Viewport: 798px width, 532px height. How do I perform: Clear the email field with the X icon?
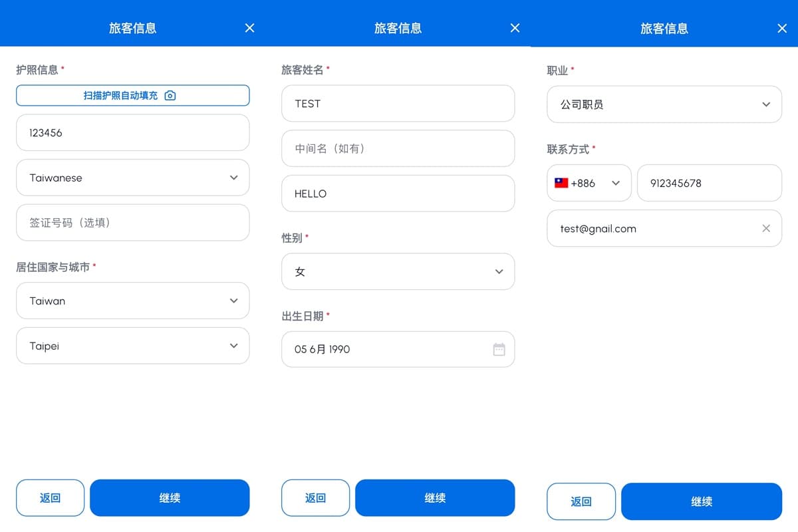[x=766, y=228]
